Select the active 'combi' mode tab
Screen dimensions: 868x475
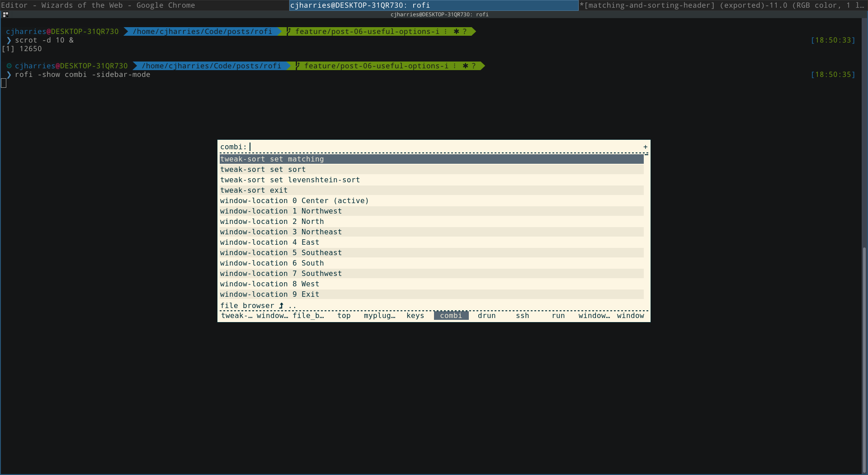point(451,315)
